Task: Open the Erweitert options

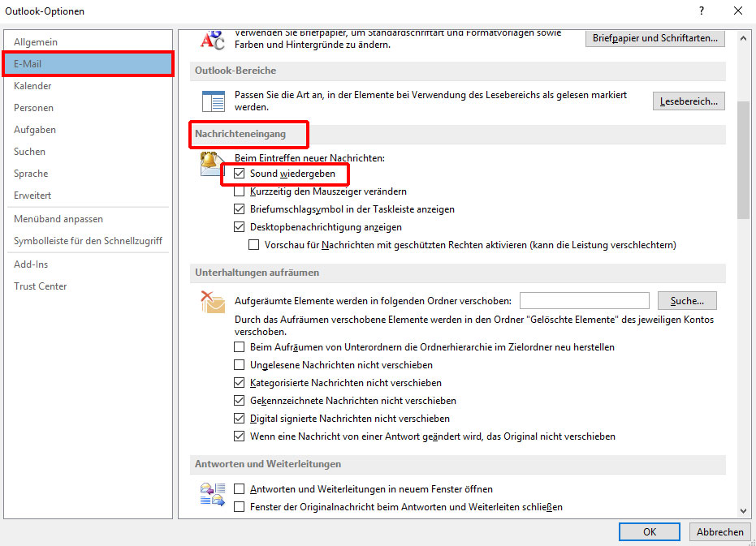Action: [89, 196]
